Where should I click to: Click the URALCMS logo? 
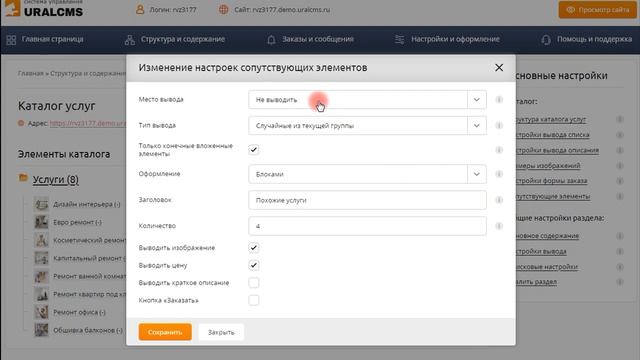click(44, 9)
